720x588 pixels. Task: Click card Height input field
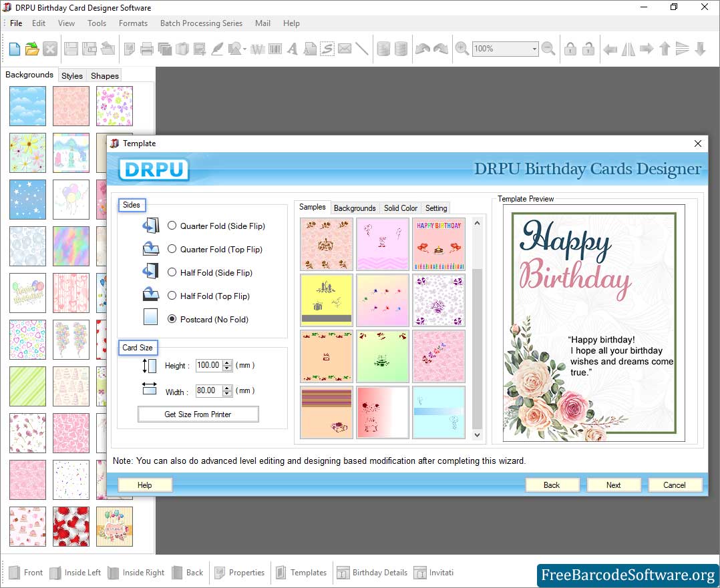[210, 365]
